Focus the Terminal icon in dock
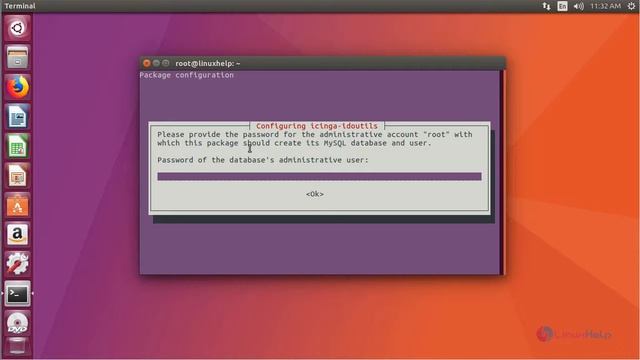Viewport: 640px width, 360px height. coord(17,293)
